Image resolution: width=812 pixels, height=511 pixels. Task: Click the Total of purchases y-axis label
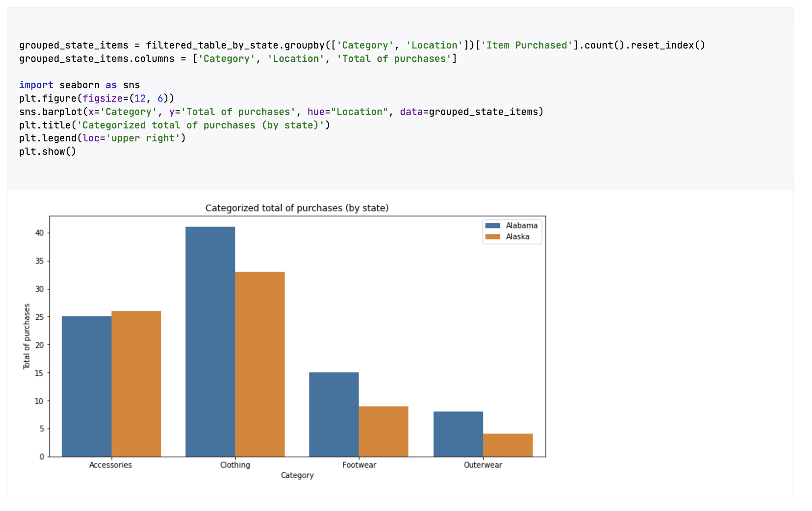pyautogui.click(x=26, y=335)
